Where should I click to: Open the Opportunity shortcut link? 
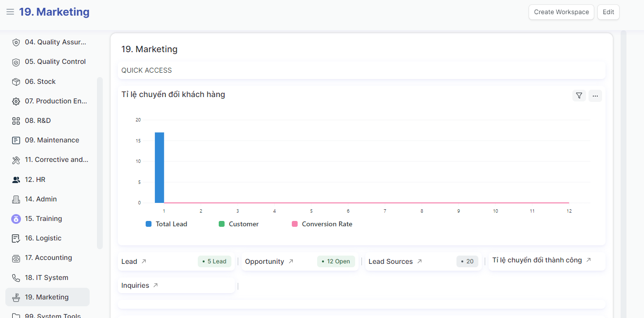pyautogui.click(x=265, y=261)
